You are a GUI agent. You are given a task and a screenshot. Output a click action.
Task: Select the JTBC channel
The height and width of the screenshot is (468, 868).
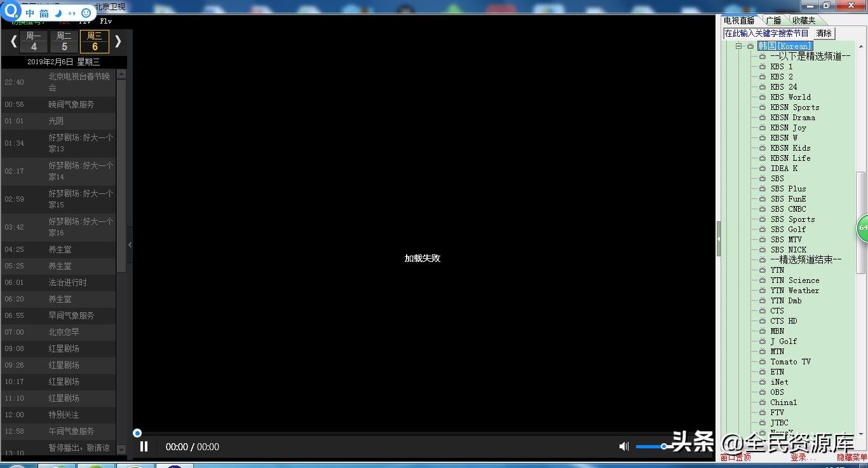coord(779,423)
